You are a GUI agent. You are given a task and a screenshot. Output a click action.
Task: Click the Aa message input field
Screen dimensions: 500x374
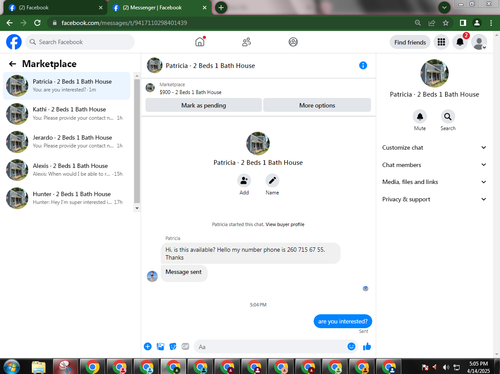pos(271,347)
